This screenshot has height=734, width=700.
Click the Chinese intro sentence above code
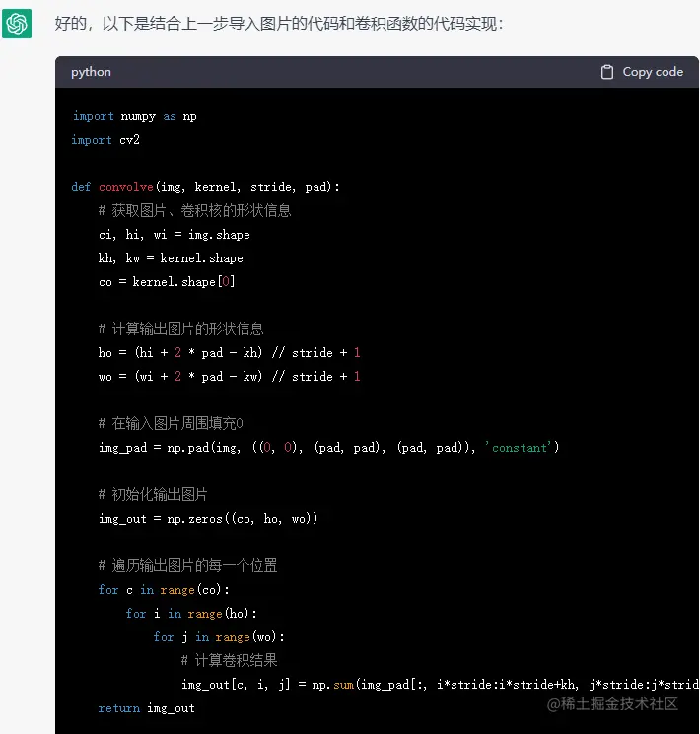(279, 23)
